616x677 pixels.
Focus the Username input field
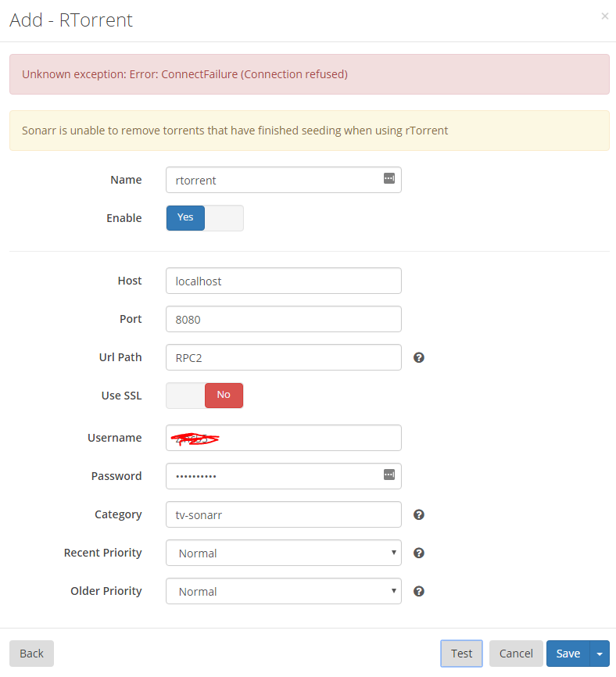[284, 439]
